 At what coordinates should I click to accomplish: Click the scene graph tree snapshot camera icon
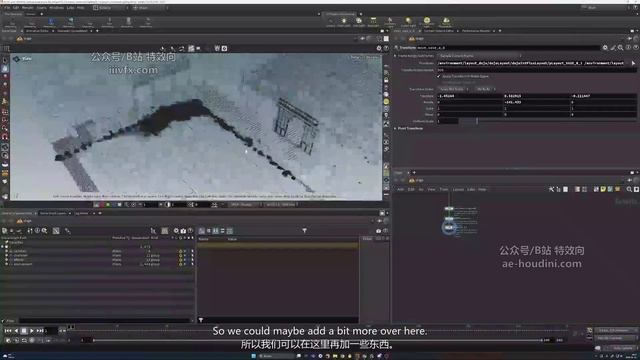[183, 231]
